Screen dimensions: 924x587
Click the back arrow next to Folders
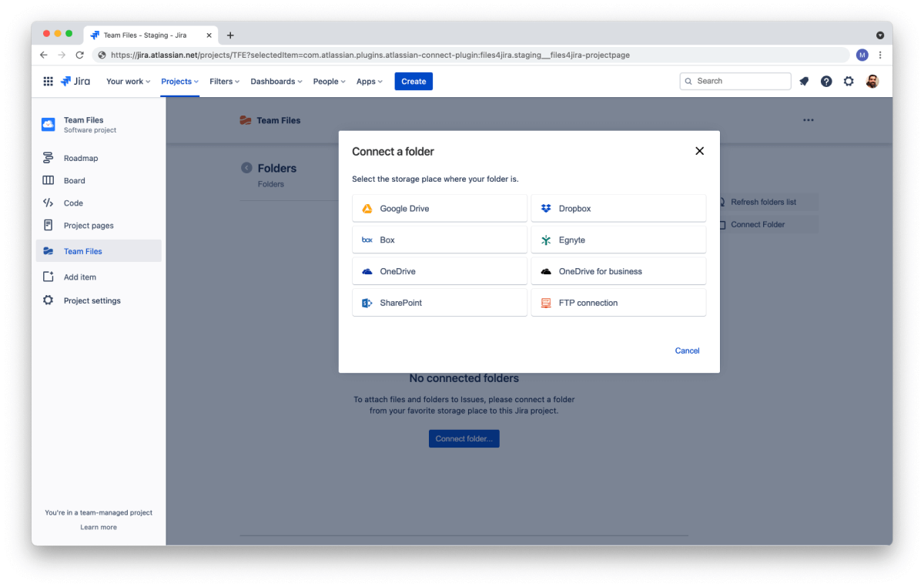tap(246, 168)
